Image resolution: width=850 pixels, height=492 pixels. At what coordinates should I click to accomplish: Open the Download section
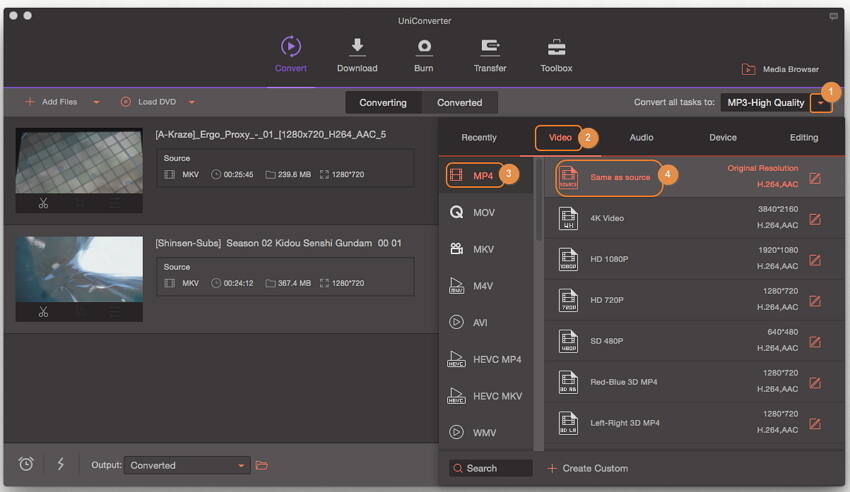[357, 54]
